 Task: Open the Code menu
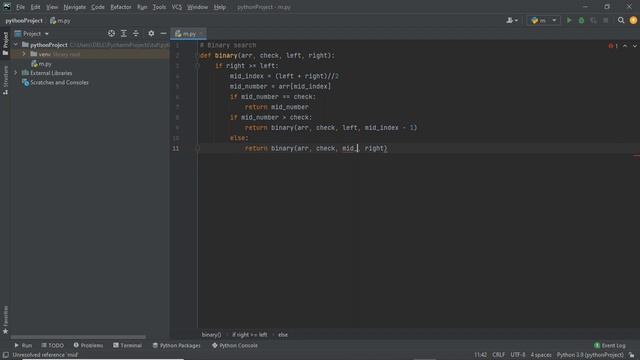click(x=98, y=7)
